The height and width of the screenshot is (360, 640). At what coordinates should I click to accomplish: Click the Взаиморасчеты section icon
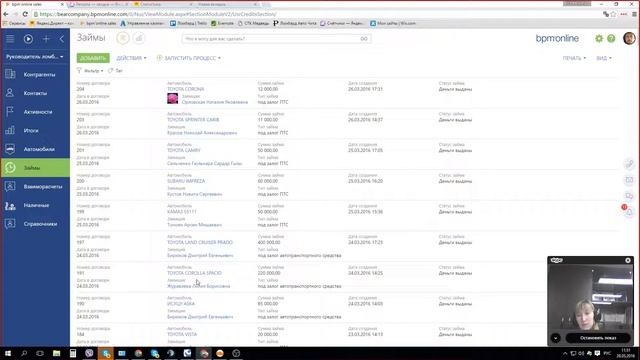pos(10,186)
